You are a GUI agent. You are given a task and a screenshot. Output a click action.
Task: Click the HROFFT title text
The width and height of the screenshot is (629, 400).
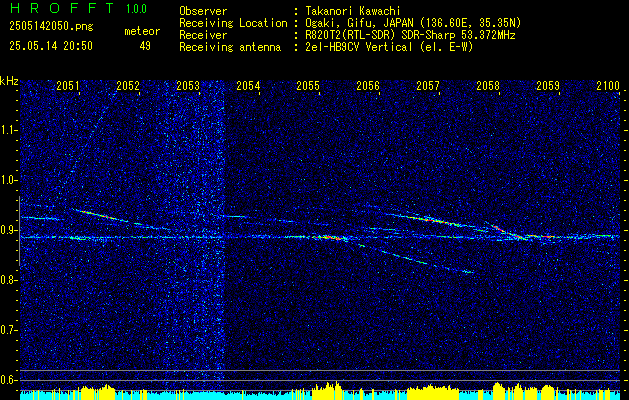(x=61, y=8)
